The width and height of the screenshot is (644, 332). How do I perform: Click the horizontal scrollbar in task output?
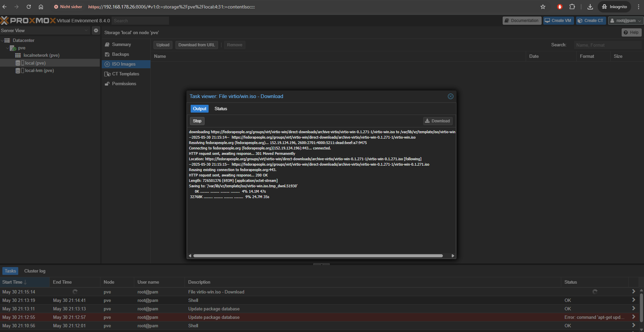(318, 256)
